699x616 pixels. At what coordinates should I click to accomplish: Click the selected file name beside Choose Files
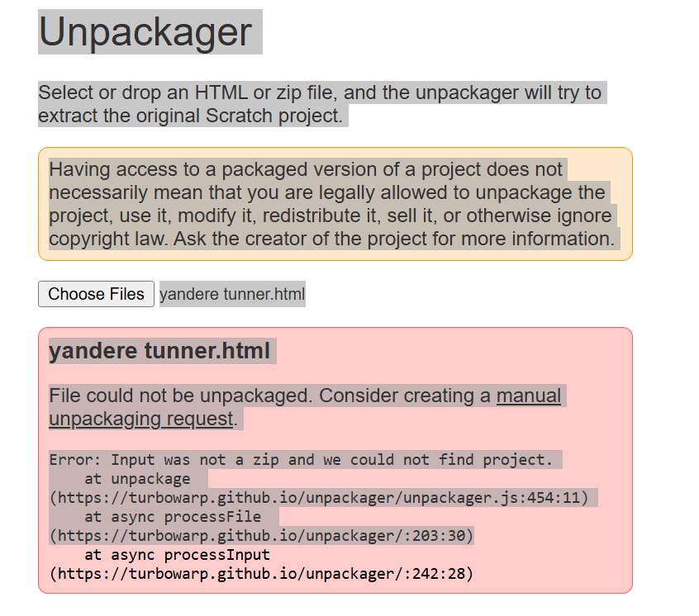pyautogui.click(x=232, y=294)
